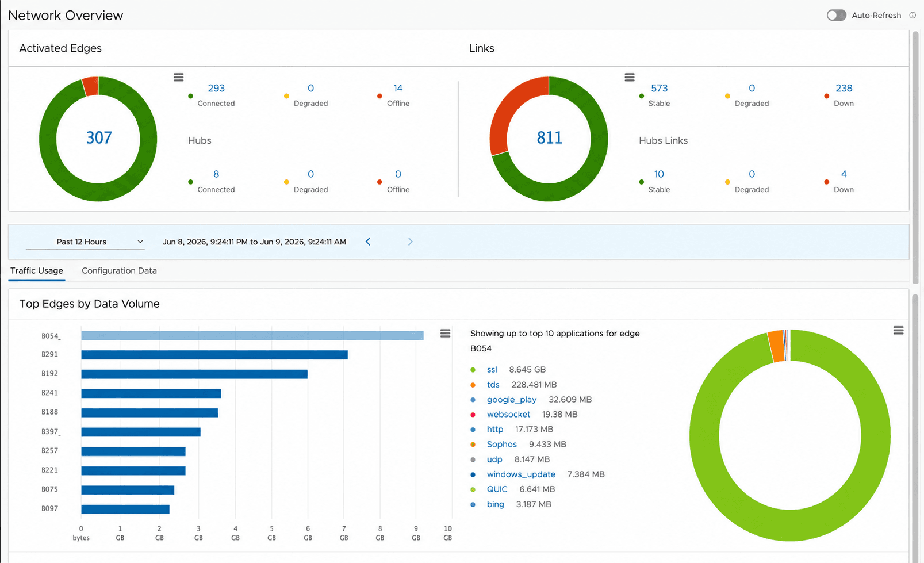The height and width of the screenshot is (563, 924).
Task: Expand the Past 12 Hours dropdown
Action: click(x=85, y=242)
